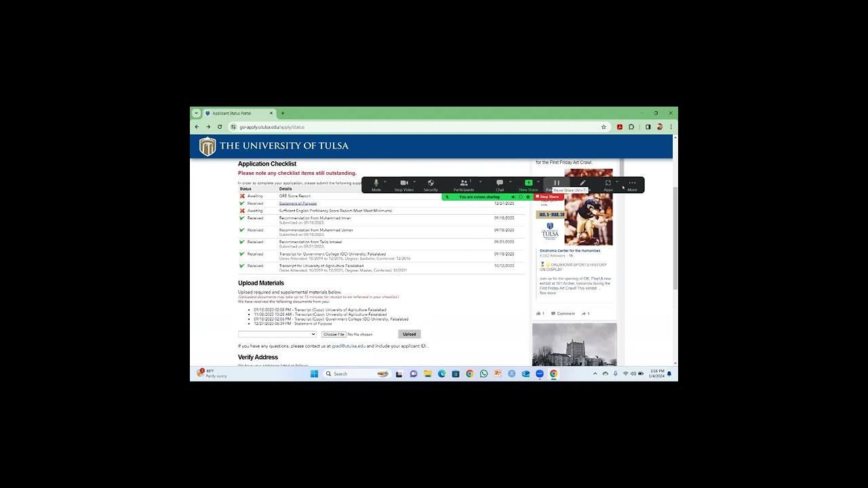Open Chrome side panel icon
Image resolution: width=868 pixels, height=488 pixels.
pyautogui.click(x=648, y=127)
